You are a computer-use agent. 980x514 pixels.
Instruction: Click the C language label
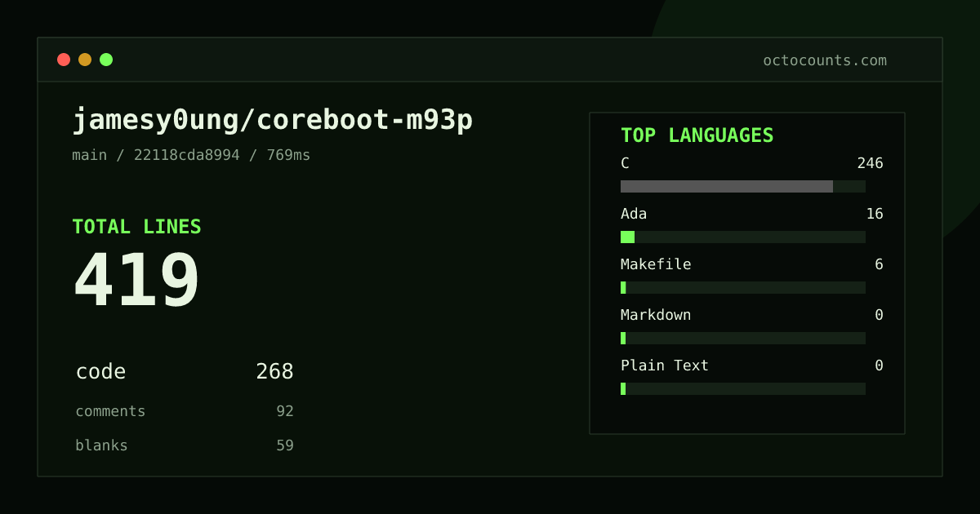click(625, 163)
